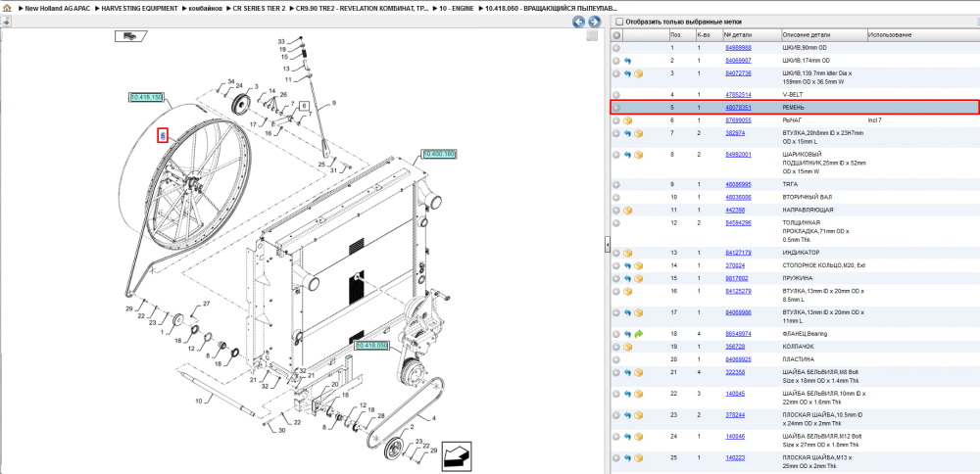This screenshot has height=474, width=980.
Task: Go to previous diagram with back arrow
Action: click(579, 22)
